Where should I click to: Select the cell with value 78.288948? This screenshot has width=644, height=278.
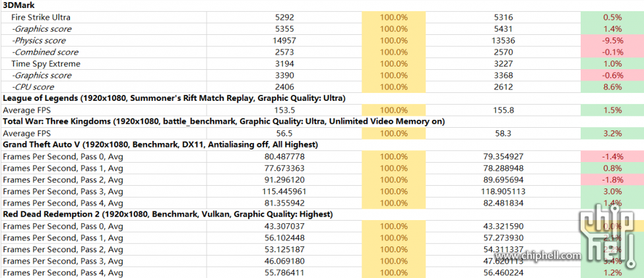(x=503, y=168)
